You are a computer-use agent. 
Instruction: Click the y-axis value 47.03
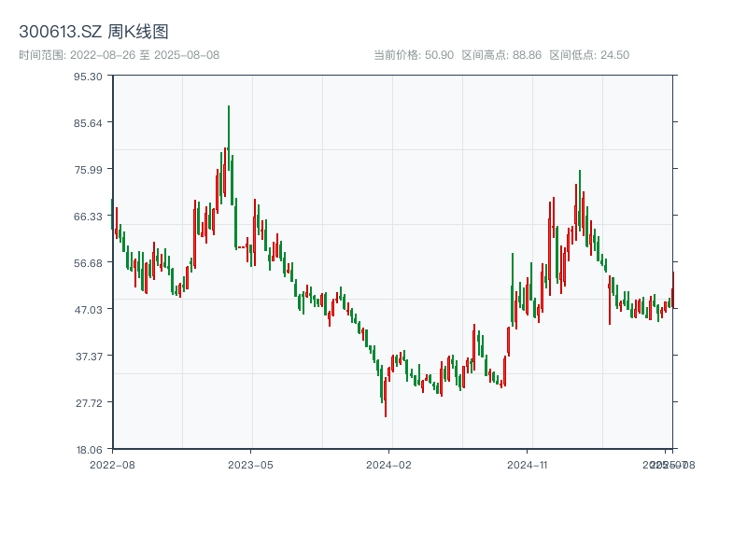point(88,310)
